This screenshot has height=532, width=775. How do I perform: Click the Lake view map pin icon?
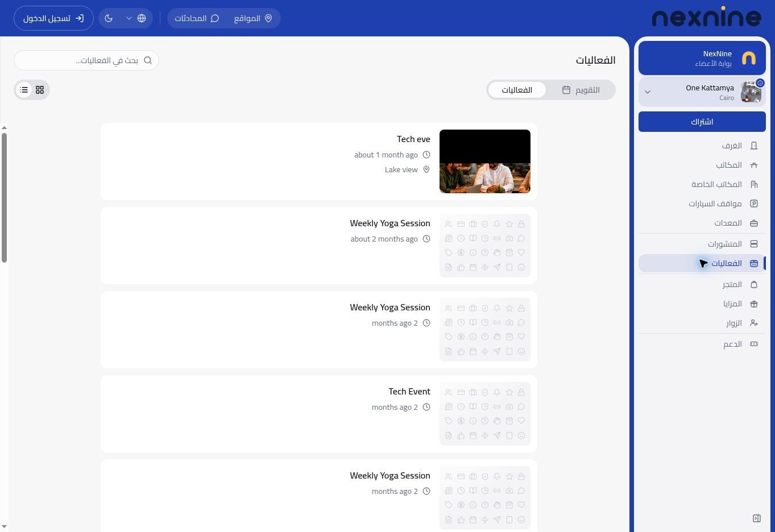tap(426, 169)
